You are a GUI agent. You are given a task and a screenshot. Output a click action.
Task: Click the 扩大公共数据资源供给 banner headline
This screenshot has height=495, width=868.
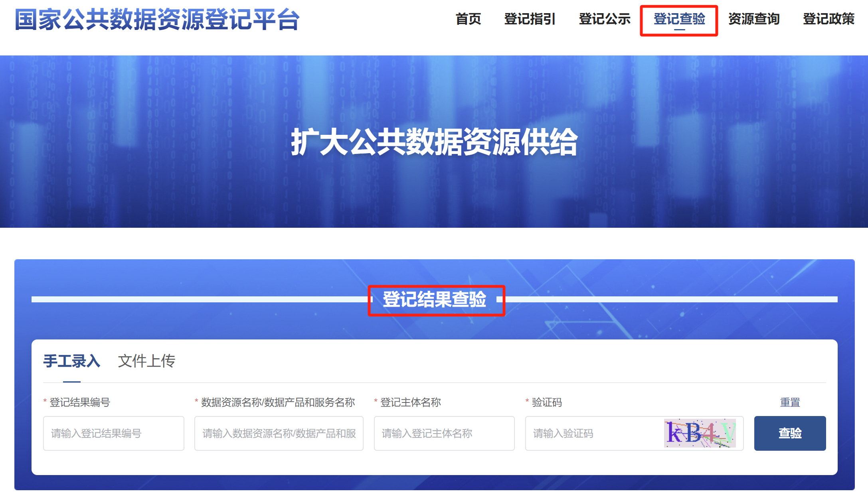pos(434,142)
